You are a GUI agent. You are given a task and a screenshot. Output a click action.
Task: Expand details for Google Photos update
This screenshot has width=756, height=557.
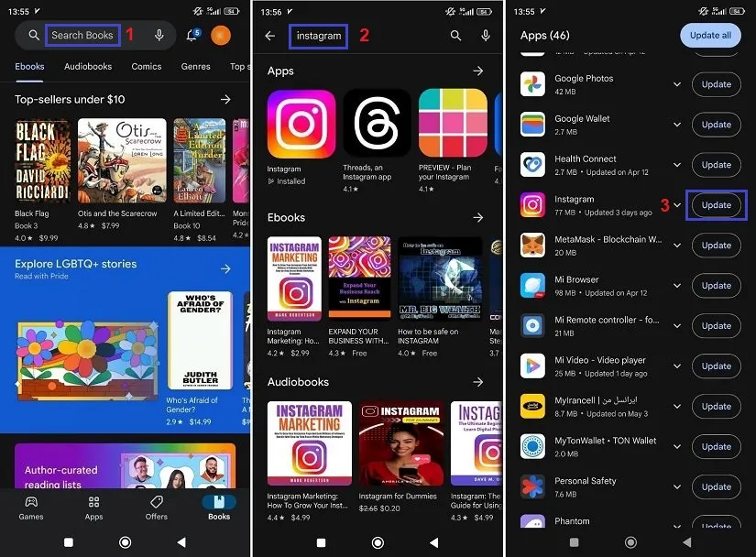(677, 84)
